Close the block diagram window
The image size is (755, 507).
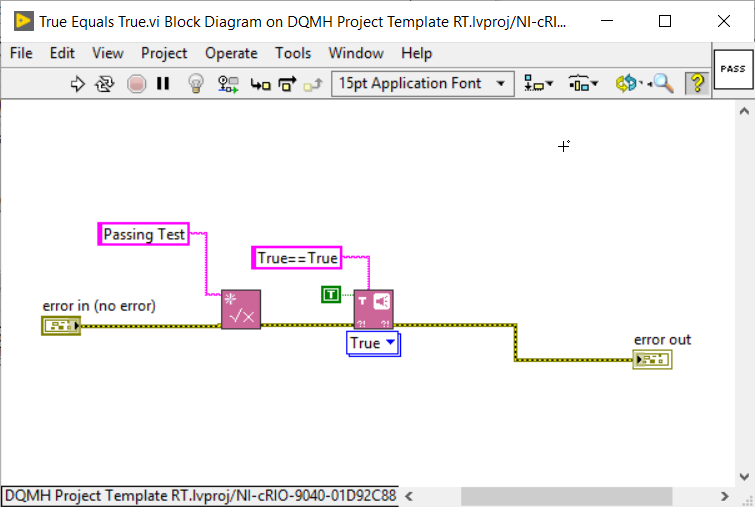pos(724,21)
